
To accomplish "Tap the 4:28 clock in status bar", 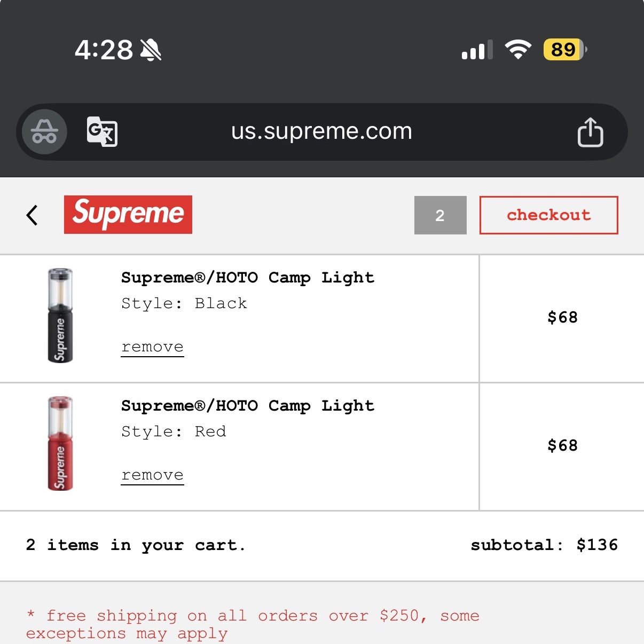I will coord(104,50).
